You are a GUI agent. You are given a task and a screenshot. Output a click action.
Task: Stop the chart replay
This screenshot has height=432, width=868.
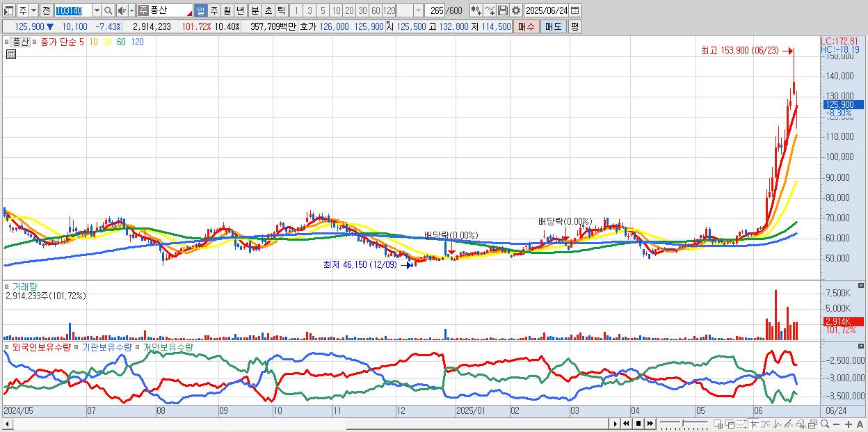pyautogui.click(x=638, y=424)
